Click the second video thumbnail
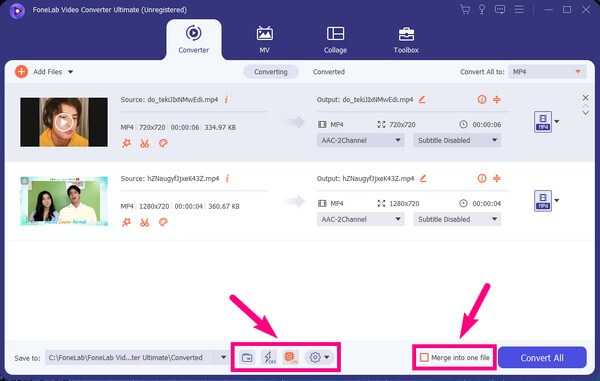 tap(64, 201)
